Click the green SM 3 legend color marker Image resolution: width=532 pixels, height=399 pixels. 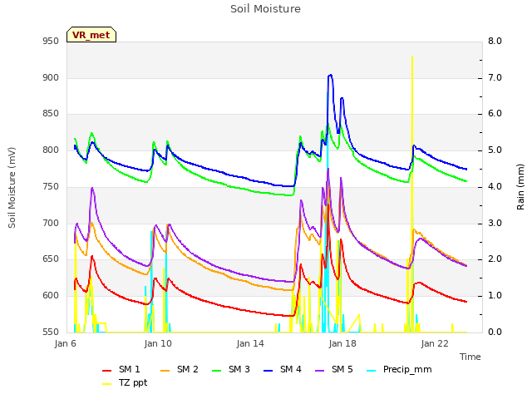(x=217, y=371)
